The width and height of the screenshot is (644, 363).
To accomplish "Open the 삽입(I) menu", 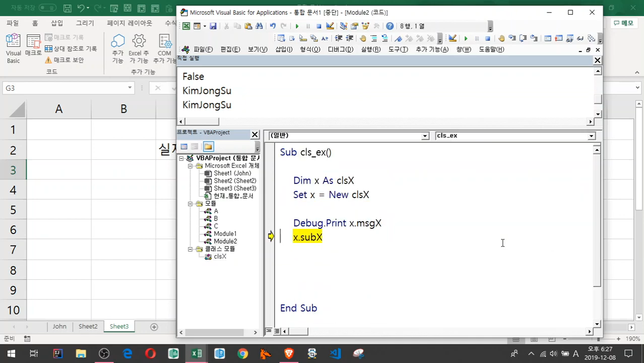I will [x=284, y=49].
